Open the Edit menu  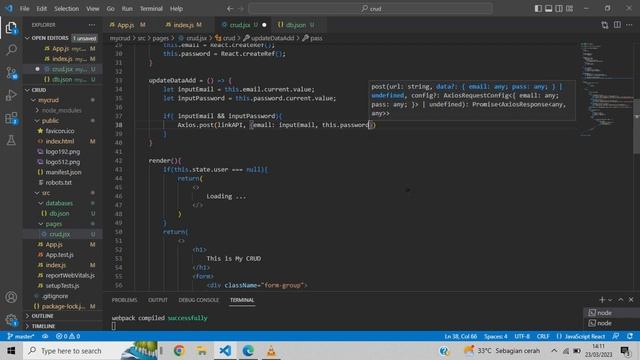(41, 9)
